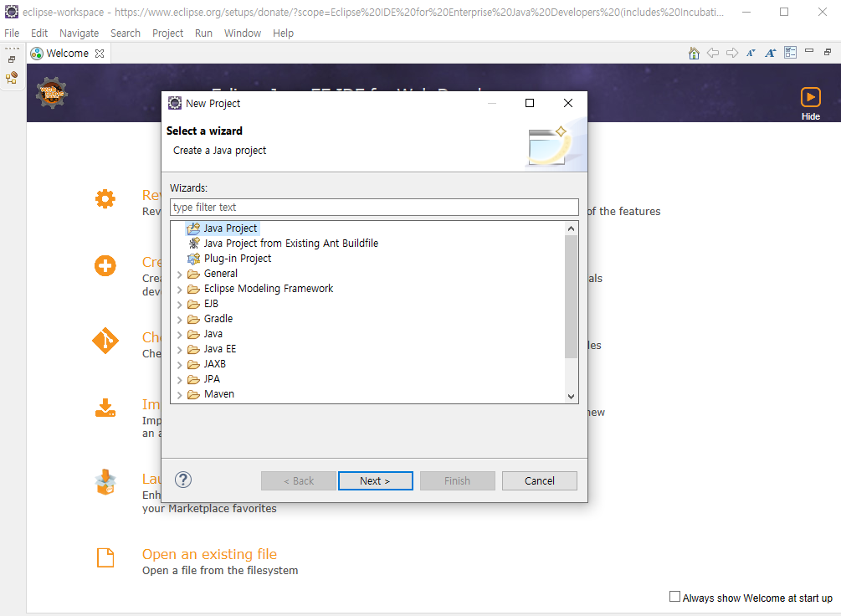Expand the Java folder
Image resolution: width=841 pixels, height=616 pixels.
click(180, 334)
